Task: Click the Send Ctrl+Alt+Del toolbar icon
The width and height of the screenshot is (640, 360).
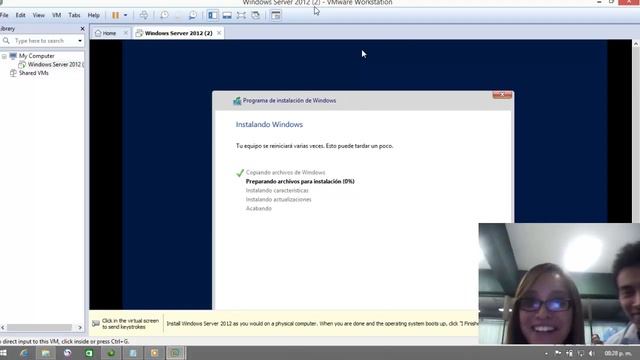Action: tap(144, 16)
